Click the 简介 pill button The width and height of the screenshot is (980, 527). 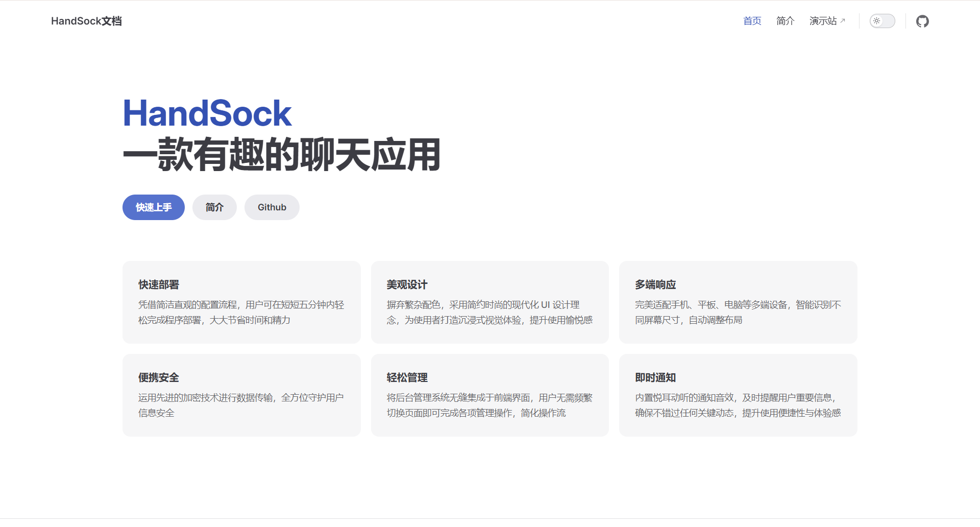[x=214, y=207]
